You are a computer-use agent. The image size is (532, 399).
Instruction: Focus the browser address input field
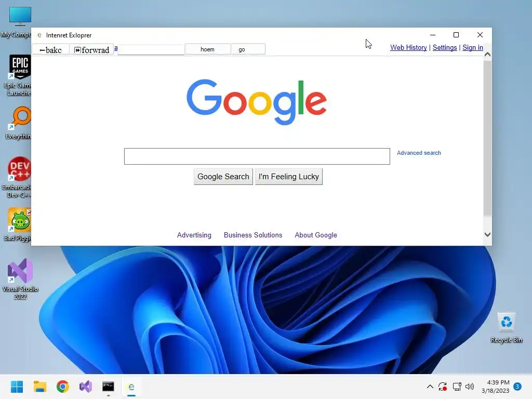[x=151, y=49]
